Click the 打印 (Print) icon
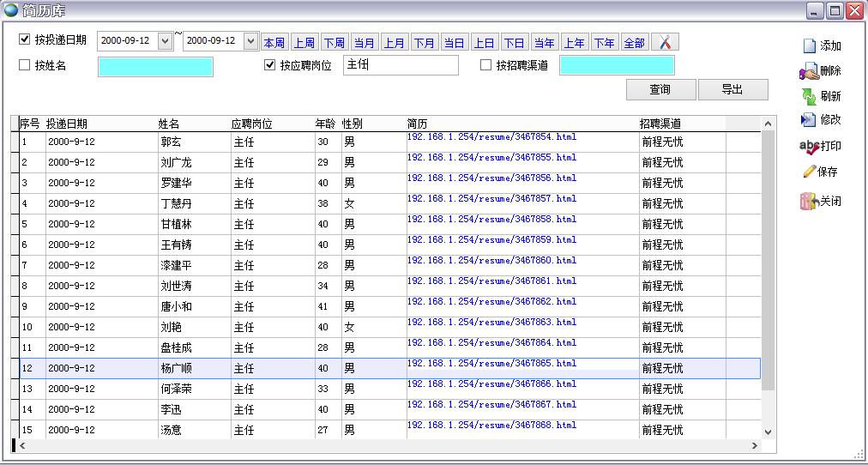This screenshot has width=868, height=465. tap(809, 146)
